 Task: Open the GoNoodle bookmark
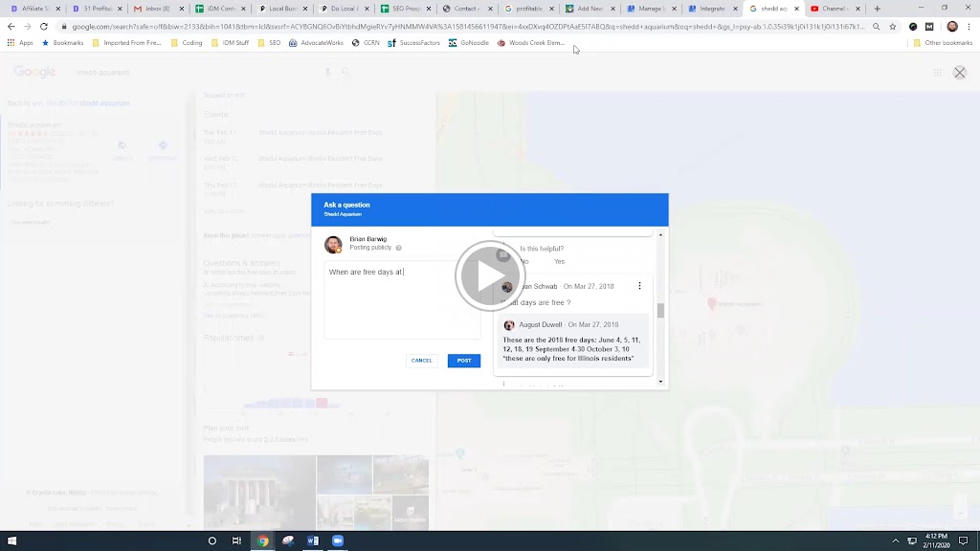[x=469, y=43]
